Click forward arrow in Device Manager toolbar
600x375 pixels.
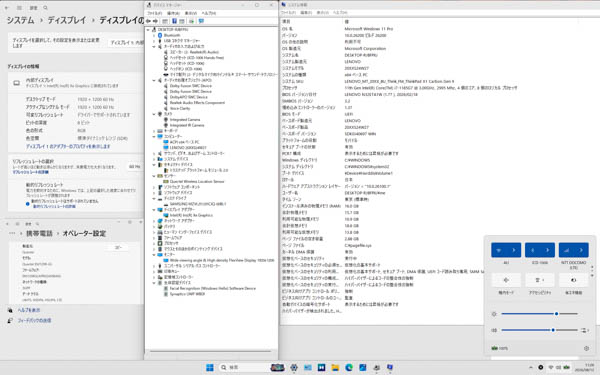point(155,21)
